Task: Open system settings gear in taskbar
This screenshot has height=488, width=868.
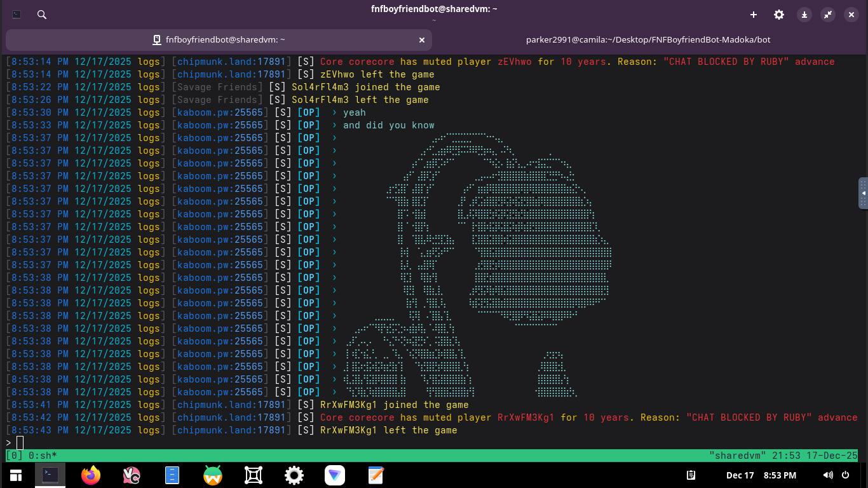Action: (294, 475)
